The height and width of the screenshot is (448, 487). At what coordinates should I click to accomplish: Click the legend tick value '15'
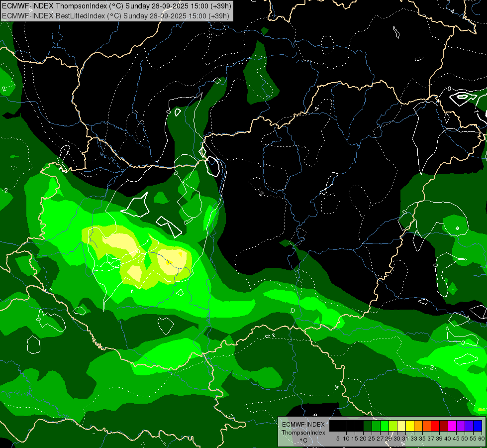point(355,439)
